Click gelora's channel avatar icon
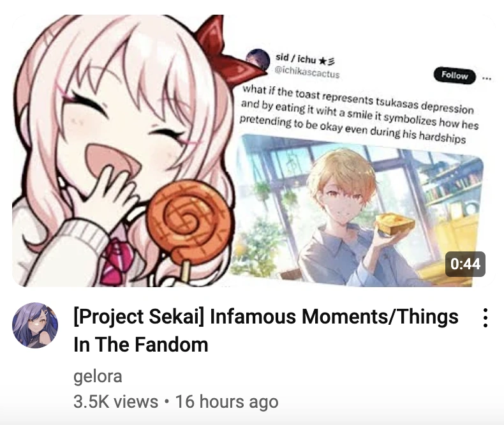 [x=35, y=325]
